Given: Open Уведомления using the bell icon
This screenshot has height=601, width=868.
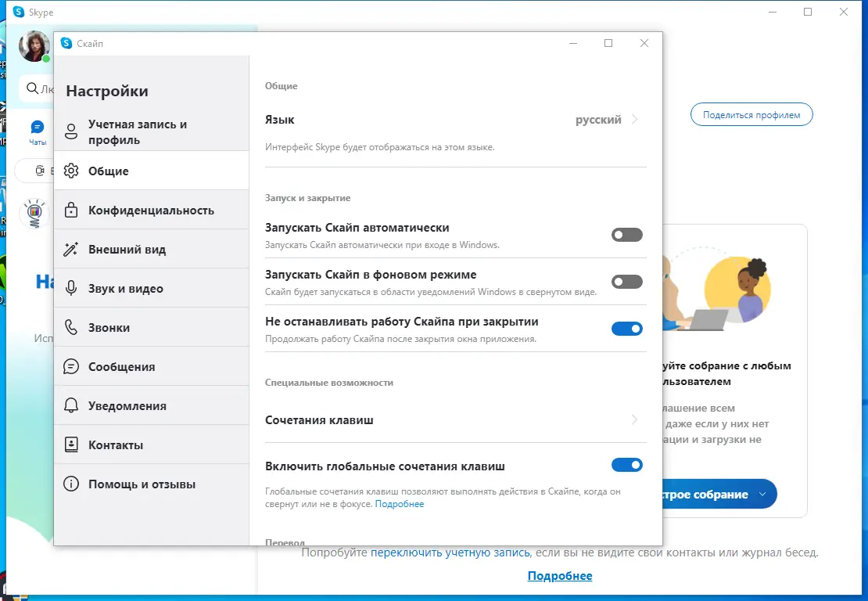Looking at the screenshot, I should tap(73, 405).
